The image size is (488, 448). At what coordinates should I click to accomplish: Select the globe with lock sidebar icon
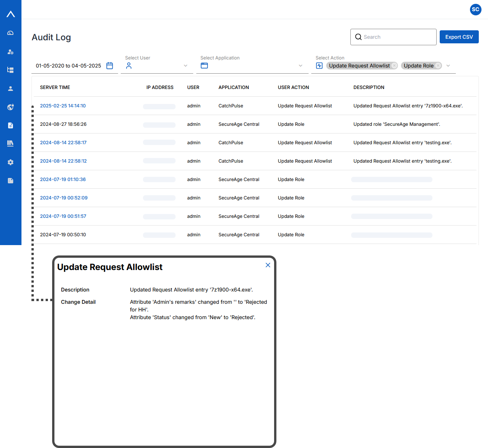coord(10,107)
